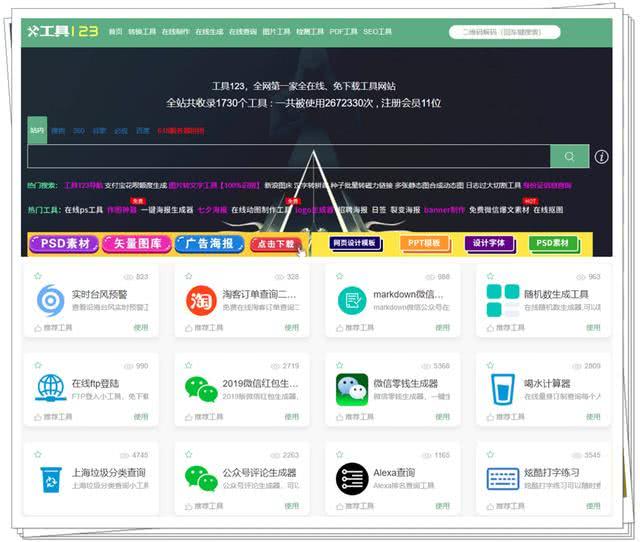Open 在线抠图 hot tool link

[x=548, y=210]
